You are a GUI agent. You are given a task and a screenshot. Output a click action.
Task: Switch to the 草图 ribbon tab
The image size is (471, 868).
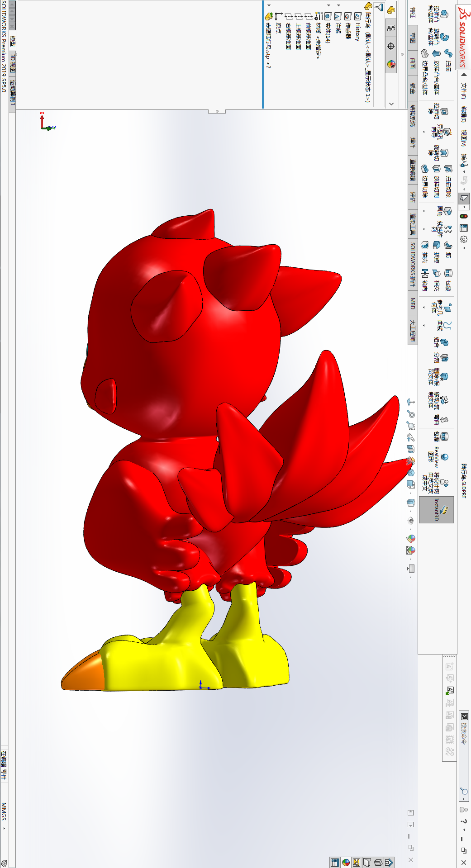click(x=413, y=38)
